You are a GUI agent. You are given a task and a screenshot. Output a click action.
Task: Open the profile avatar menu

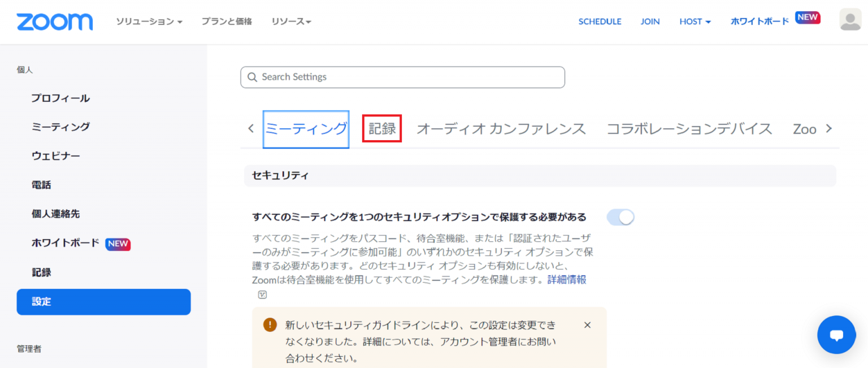850,20
